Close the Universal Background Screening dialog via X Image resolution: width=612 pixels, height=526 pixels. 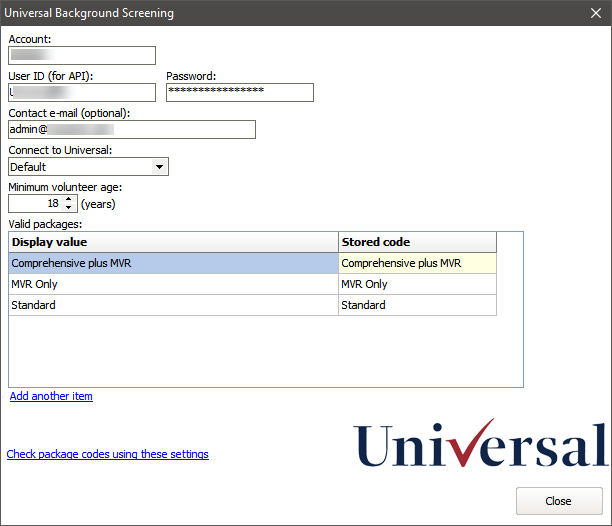coord(596,13)
